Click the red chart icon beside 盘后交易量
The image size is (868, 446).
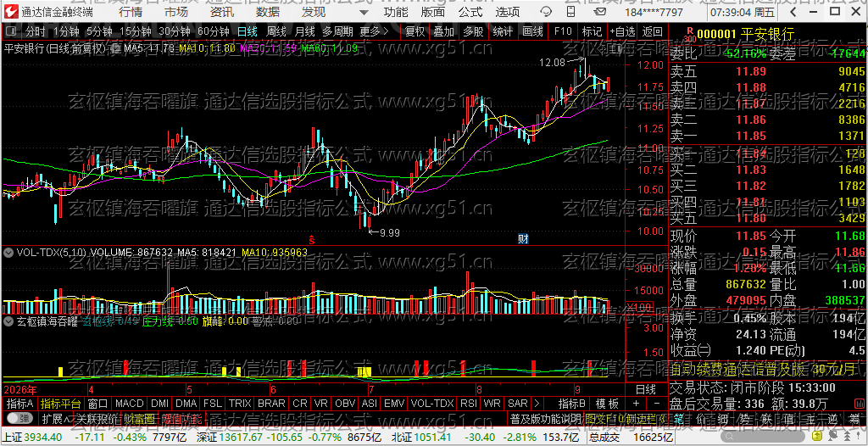tap(858, 404)
